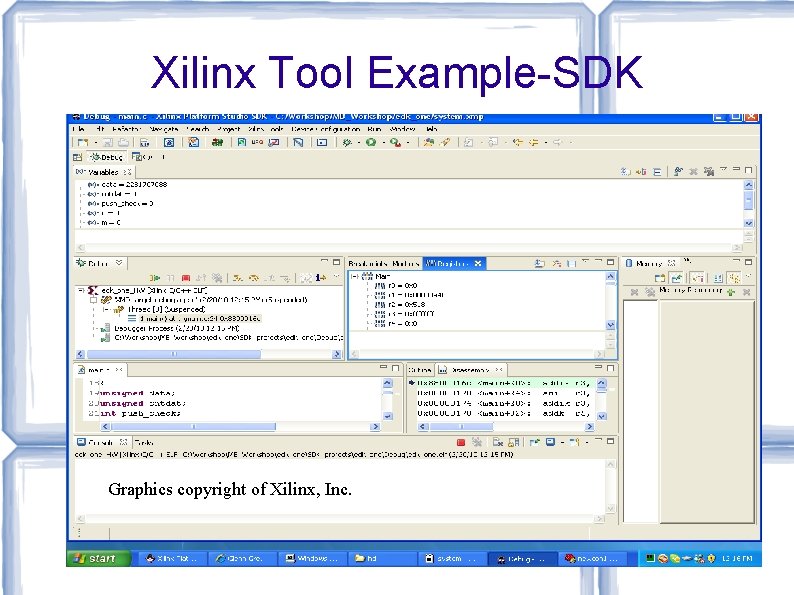Select the push_check = 0 variable row
Viewport: 794px width, 595px height.
(x=121, y=204)
